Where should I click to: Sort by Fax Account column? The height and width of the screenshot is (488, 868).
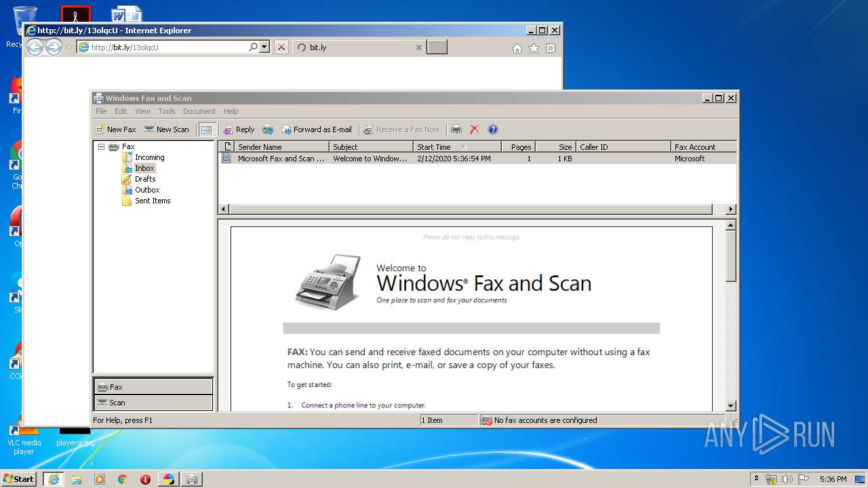point(704,146)
